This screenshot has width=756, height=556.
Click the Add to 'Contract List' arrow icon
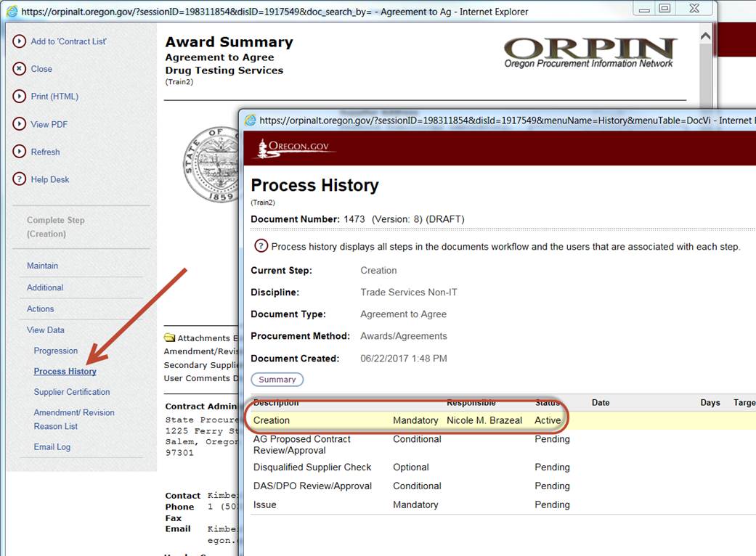tap(20, 41)
